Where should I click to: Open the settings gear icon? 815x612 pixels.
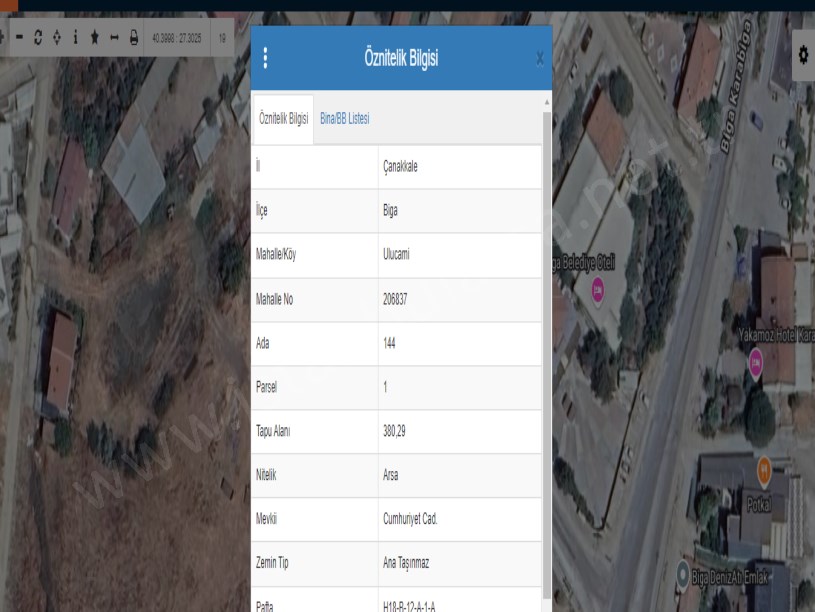803,57
